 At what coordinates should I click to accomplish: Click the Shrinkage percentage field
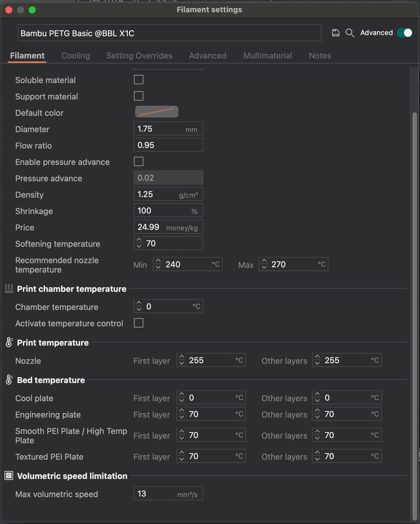(x=168, y=211)
